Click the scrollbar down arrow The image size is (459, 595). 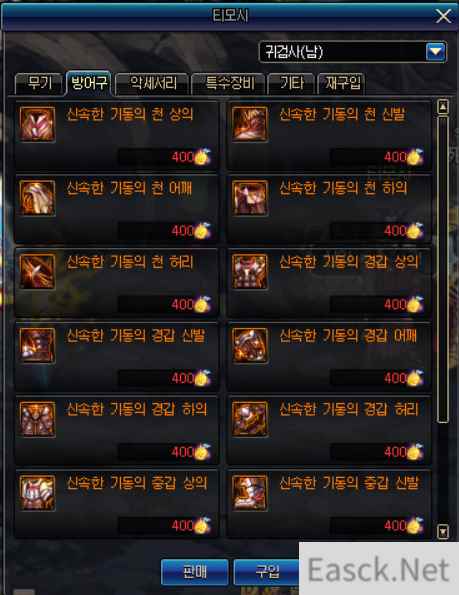coord(443,531)
